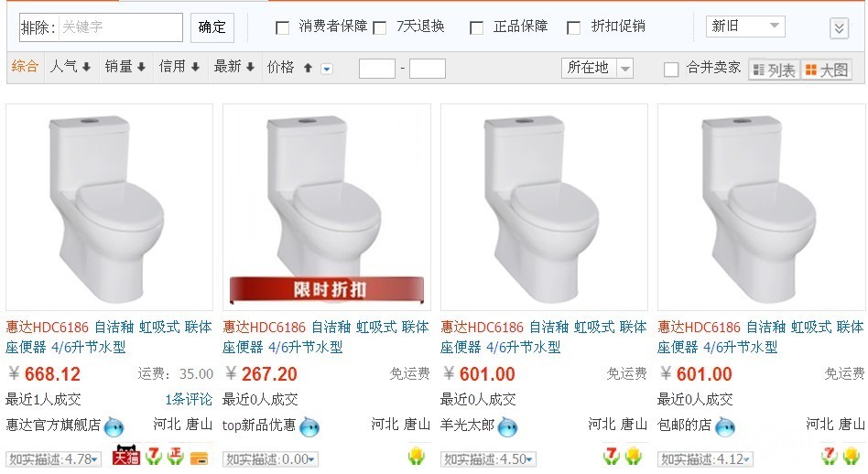This screenshot has width=868, height=474.
Task: Open the 限时折扣 toilet product thumbnail
Action: [327, 207]
